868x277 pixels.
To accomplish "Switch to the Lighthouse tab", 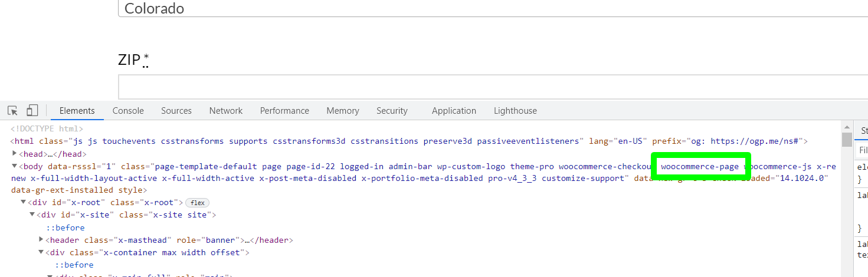I will point(515,111).
